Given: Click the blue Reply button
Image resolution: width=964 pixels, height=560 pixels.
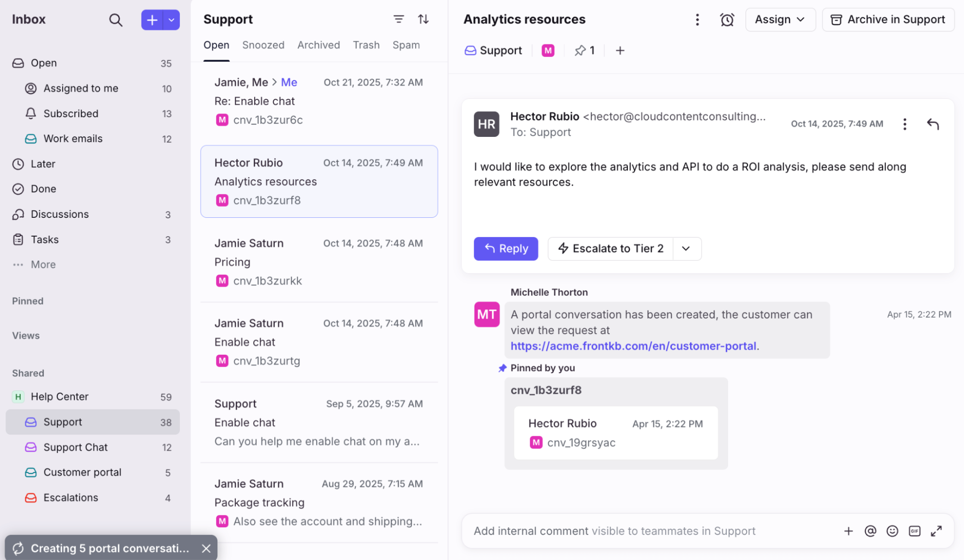Looking at the screenshot, I should click(505, 249).
